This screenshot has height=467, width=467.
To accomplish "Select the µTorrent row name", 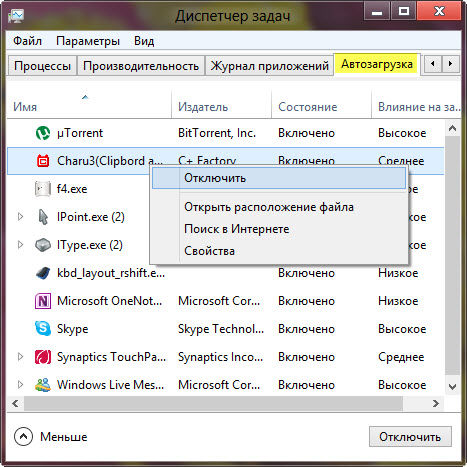I will (80, 133).
